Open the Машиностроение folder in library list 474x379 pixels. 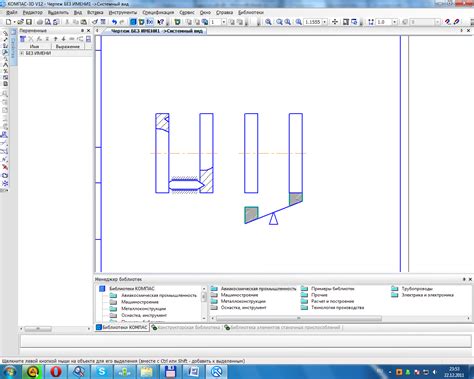click(235, 295)
